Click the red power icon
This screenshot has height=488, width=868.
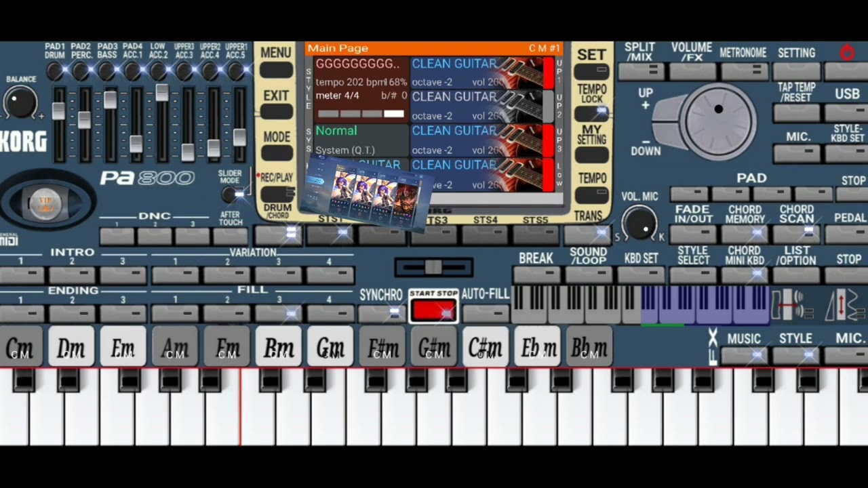[x=847, y=52]
